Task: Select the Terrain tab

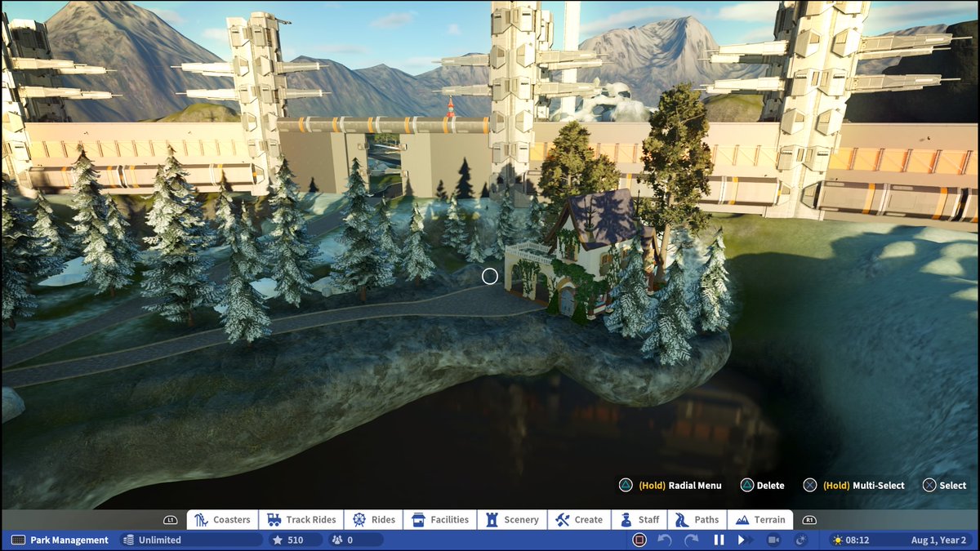Action: click(760, 519)
